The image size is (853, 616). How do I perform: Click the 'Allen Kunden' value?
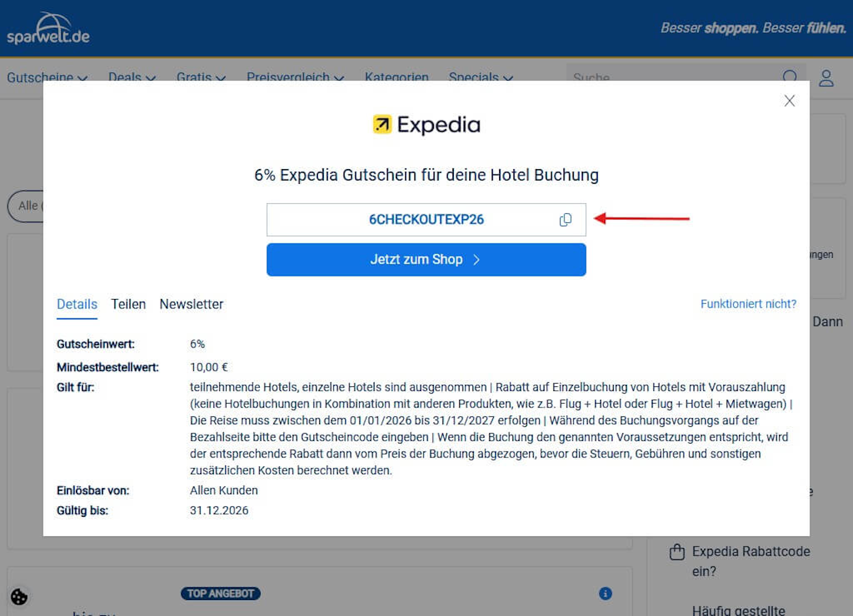(224, 491)
